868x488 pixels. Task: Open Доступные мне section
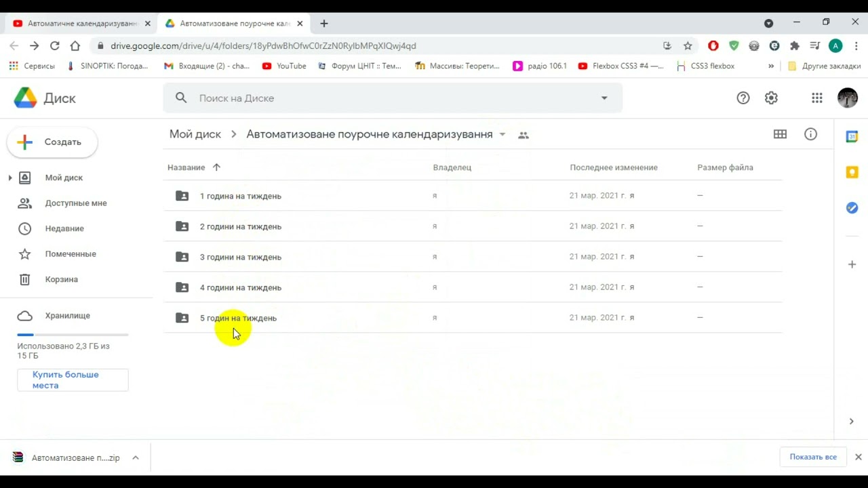click(76, 203)
